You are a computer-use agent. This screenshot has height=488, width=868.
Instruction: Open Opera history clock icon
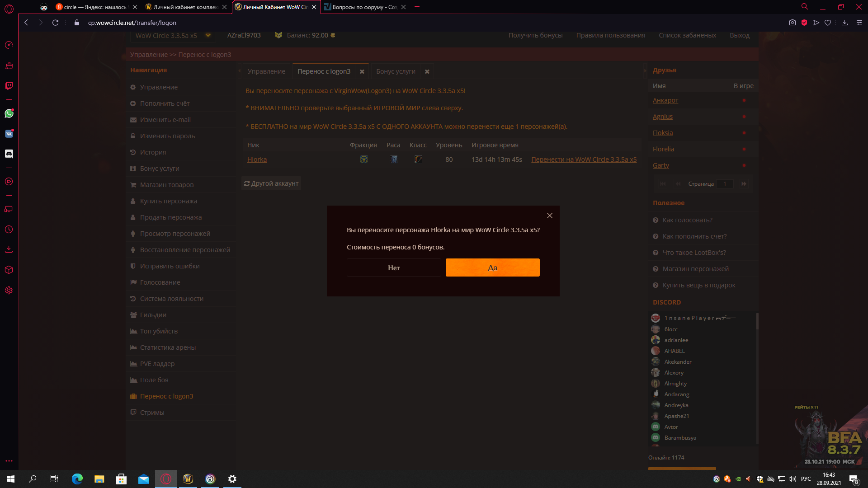pos(9,230)
